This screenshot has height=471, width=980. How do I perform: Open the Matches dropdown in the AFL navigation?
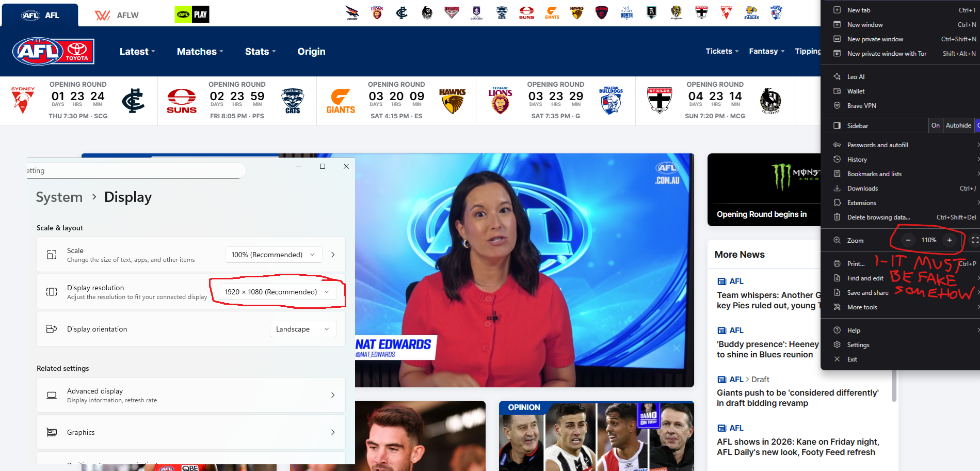[200, 52]
